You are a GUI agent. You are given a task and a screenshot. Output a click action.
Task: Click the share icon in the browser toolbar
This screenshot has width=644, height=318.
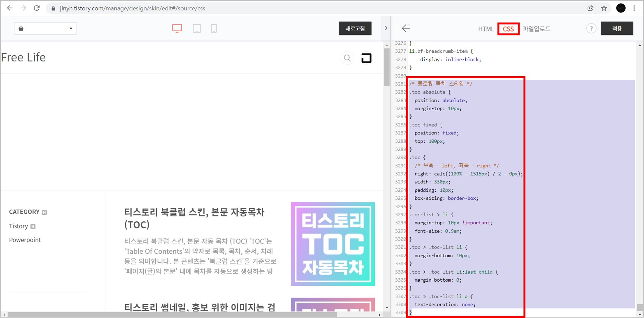(x=591, y=8)
